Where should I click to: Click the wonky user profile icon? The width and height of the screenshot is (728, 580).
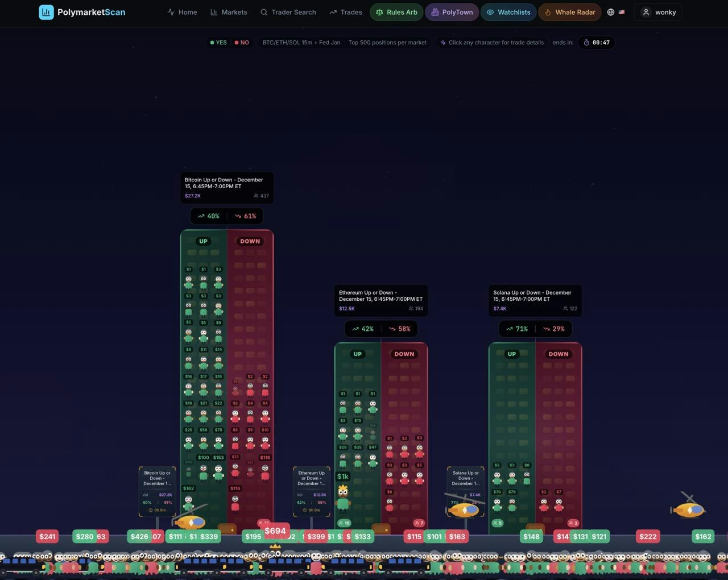coord(646,12)
